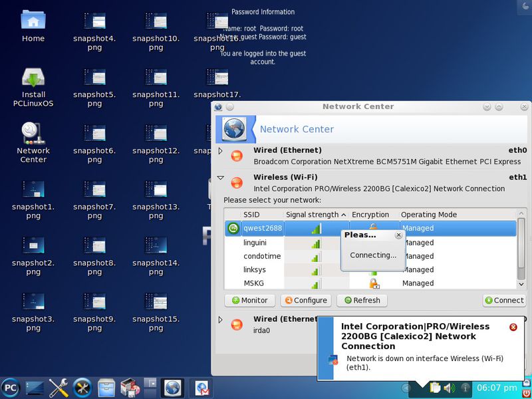Sort networks by SSID column header

pyautogui.click(x=262, y=214)
